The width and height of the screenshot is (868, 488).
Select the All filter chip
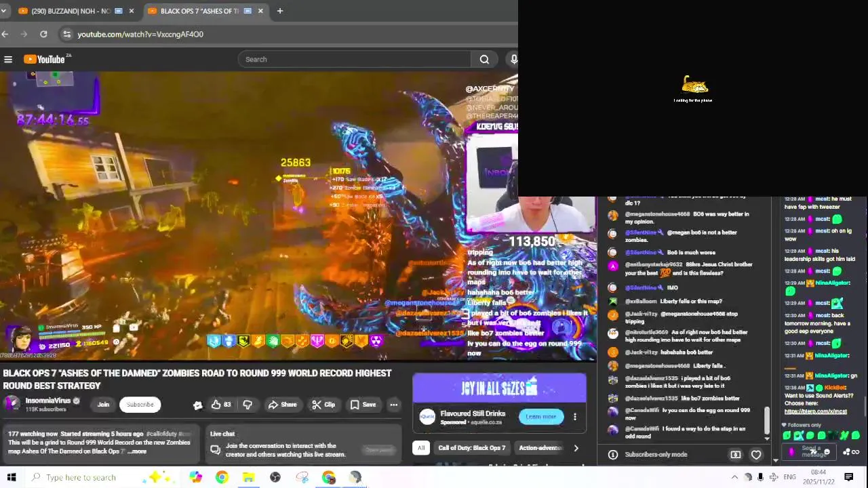click(x=421, y=447)
